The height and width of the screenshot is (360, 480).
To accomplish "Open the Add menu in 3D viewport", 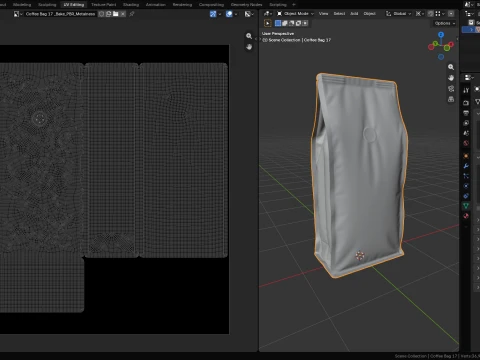I will [x=354, y=14].
